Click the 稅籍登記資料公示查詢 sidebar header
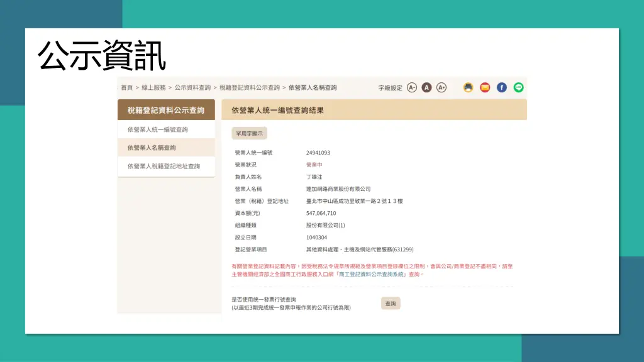Viewport: 644px width, 362px height. [x=166, y=110]
